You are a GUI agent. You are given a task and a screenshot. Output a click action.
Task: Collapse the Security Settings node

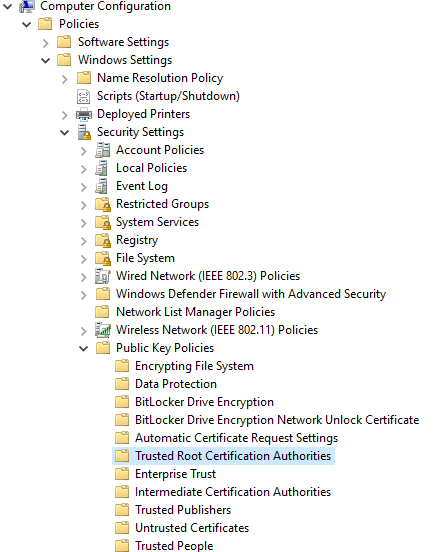pos(64,133)
